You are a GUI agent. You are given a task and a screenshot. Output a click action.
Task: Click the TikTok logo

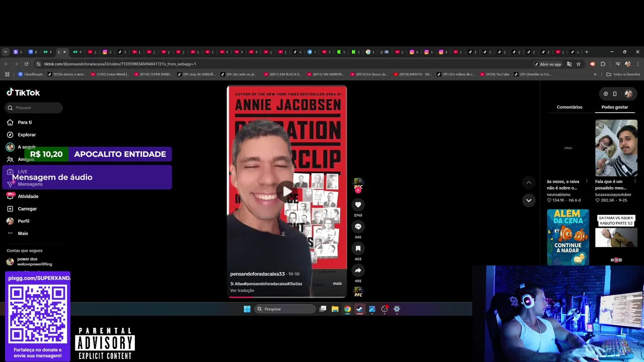tap(23, 93)
